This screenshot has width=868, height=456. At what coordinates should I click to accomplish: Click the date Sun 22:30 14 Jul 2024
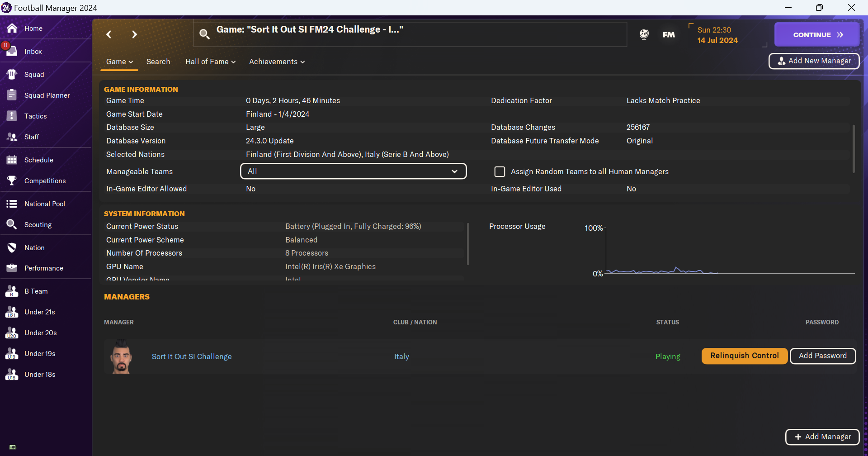717,35
